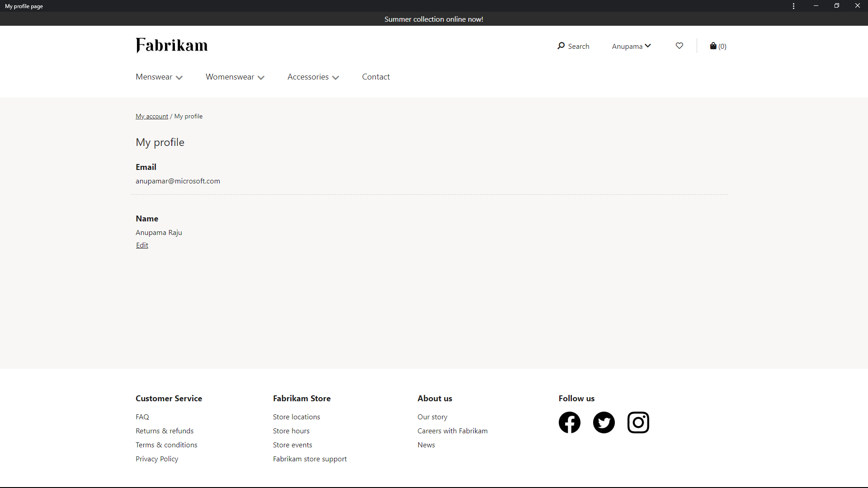Click the Twitter social media icon

pos(604,422)
